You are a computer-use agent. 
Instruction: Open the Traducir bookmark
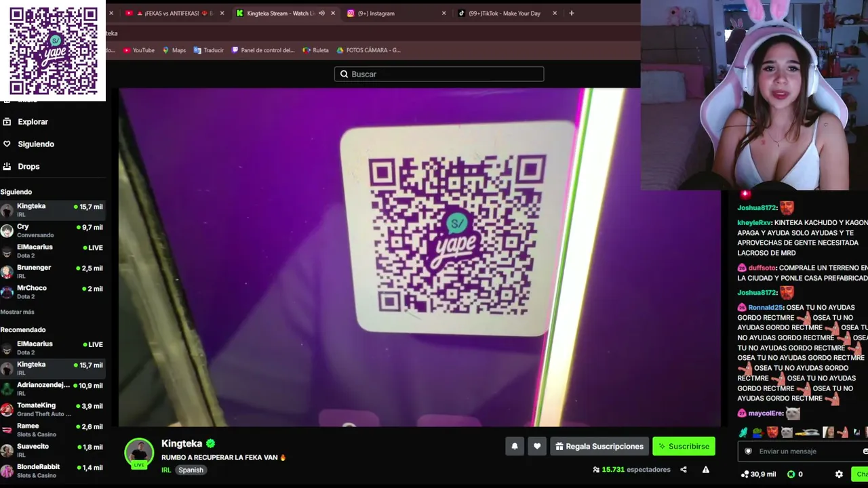(209, 50)
